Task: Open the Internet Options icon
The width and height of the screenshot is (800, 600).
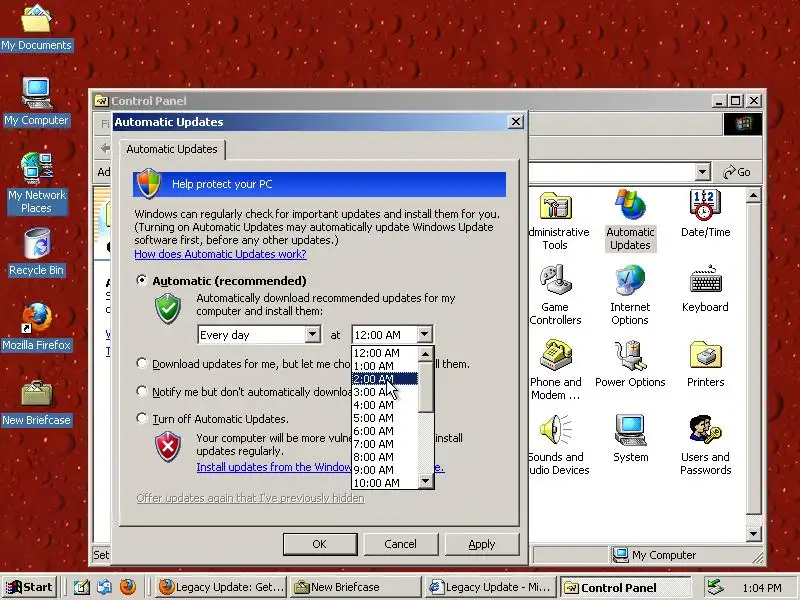Action: pyautogui.click(x=630, y=295)
